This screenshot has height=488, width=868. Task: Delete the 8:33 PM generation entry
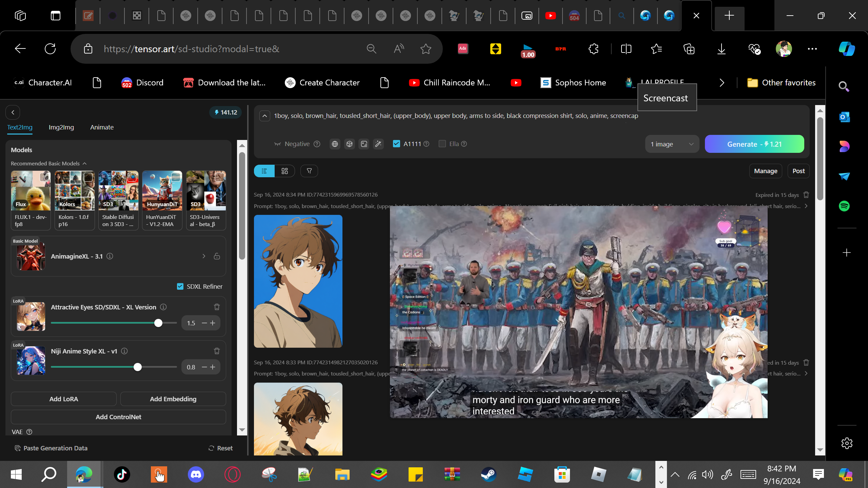806,363
